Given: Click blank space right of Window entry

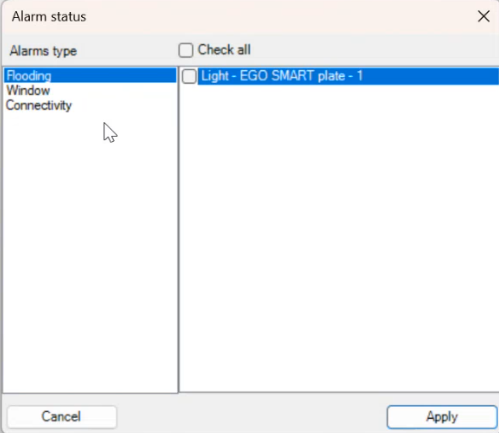Looking at the screenshot, I should (x=113, y=90).
